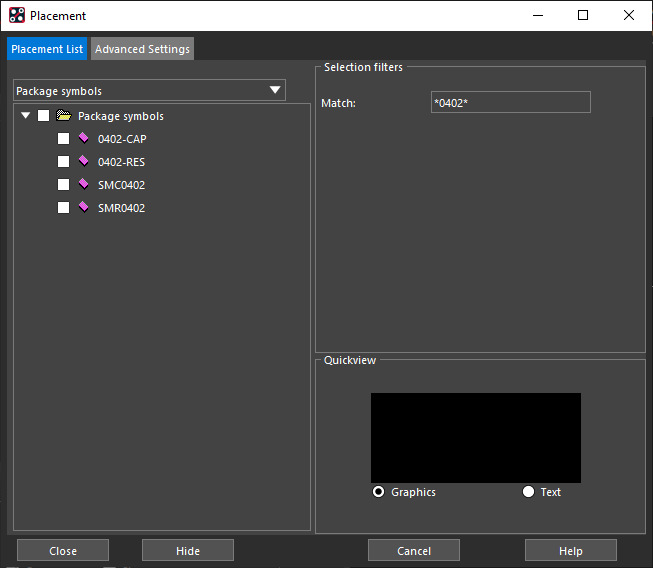This screenshot has width=653, height=568.
Task: Switch to the Placement List tab
Action: pyautogui.click(x=47, y=49)
